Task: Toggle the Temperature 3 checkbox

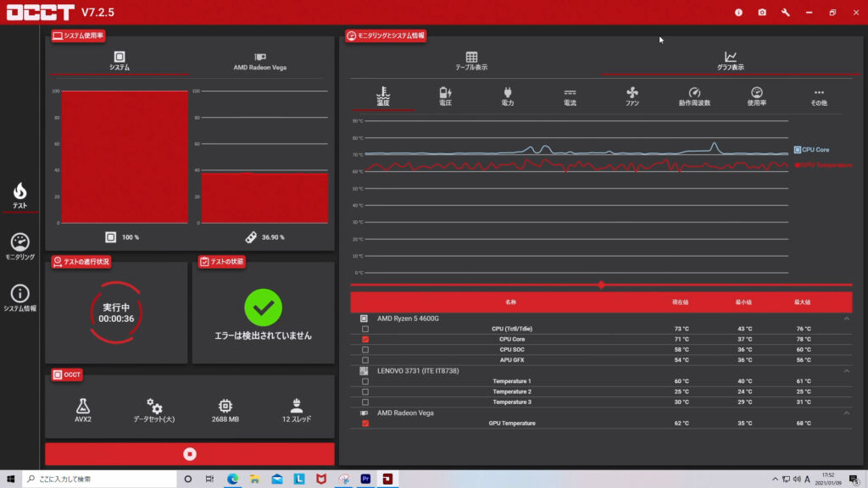Action: (365, 402)
